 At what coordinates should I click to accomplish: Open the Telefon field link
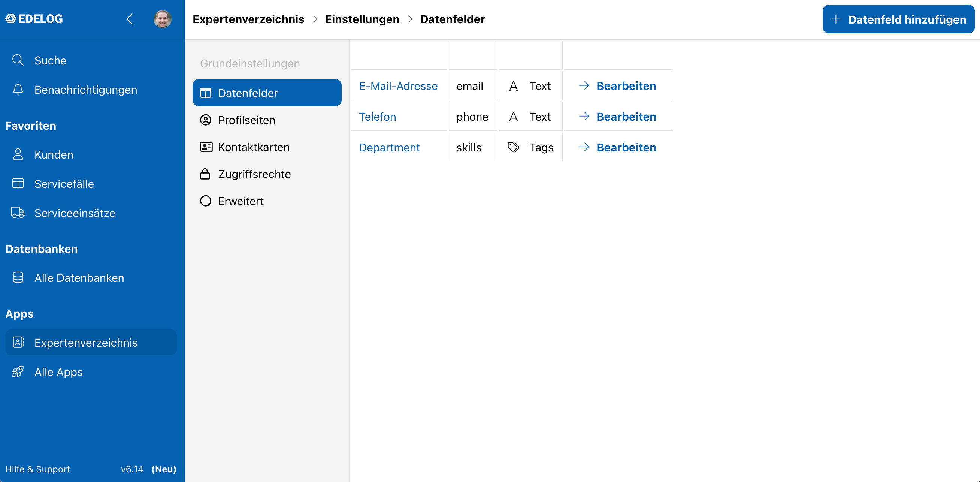tap(377, 117)
